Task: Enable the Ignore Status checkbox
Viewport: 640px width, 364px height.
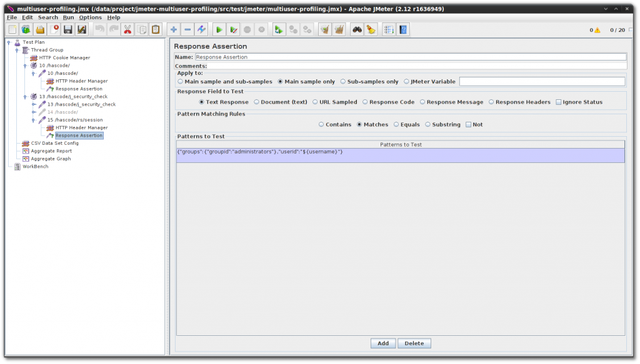Action: tap(558, 101)
